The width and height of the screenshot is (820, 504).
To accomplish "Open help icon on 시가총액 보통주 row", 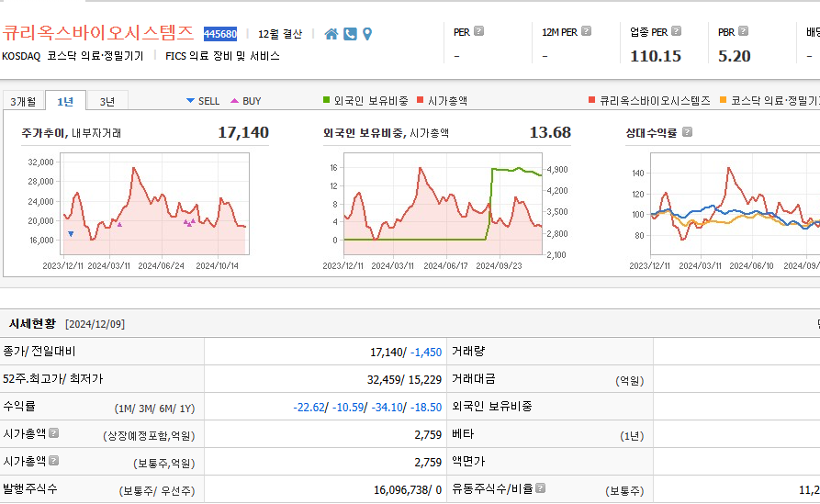I will (54, 461).
